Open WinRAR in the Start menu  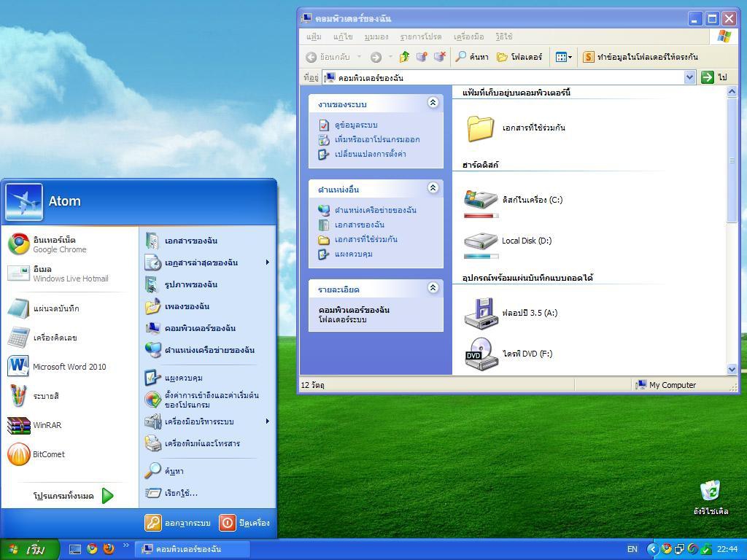tap(47, 425)
